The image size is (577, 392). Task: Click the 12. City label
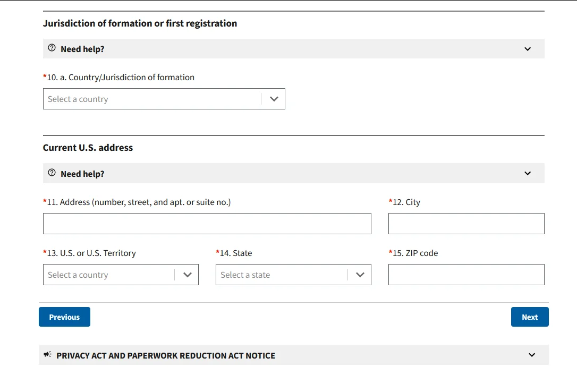point(404,202)
